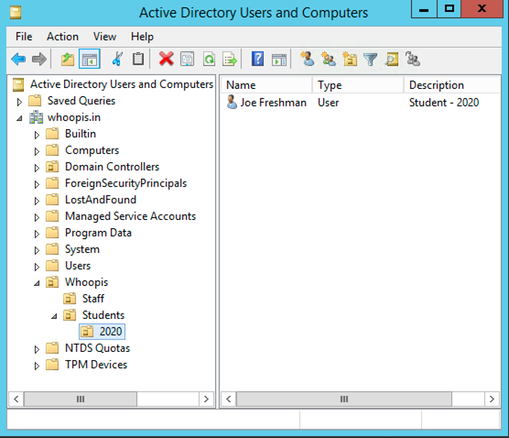Maximize the window
This screenshot has height=438, width=509.
point(449,9)
